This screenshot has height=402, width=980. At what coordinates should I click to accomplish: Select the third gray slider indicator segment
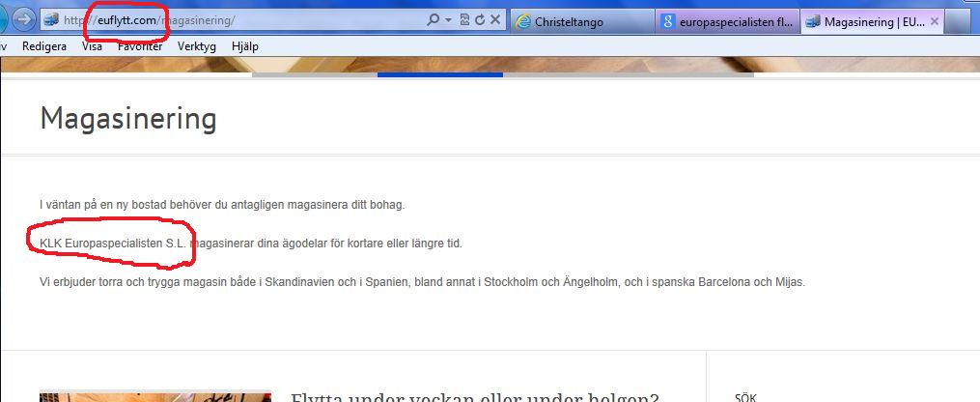(629, 75)
